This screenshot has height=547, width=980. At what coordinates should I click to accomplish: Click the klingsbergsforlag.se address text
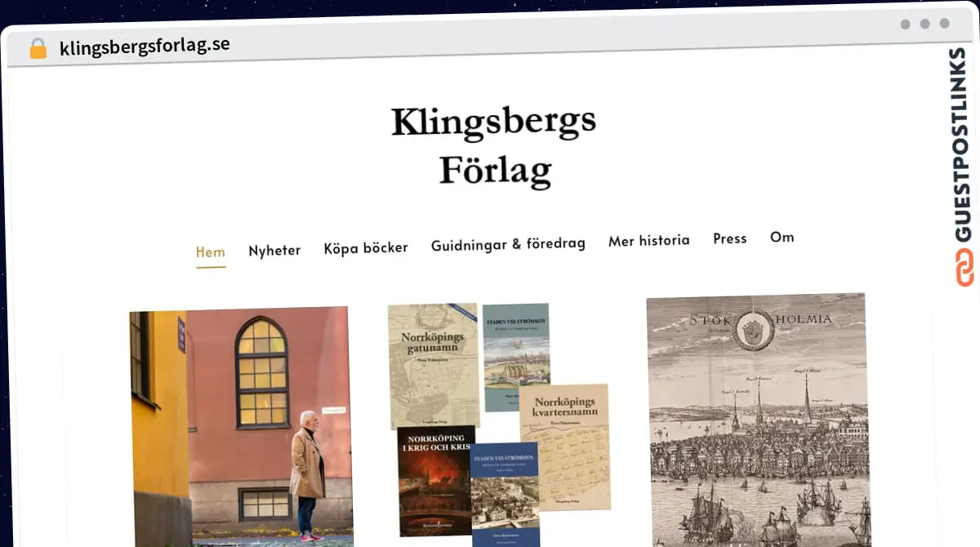tap(145, 45)
